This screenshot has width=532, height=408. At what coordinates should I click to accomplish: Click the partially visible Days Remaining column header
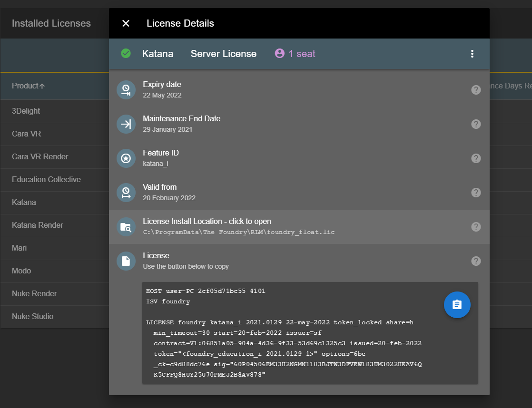click(x=511, y=86)
